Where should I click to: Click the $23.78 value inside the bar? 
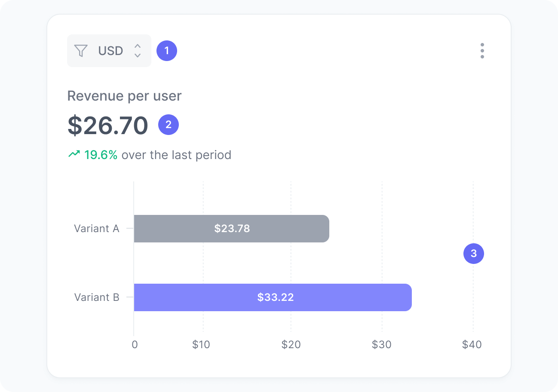[232, 229]
